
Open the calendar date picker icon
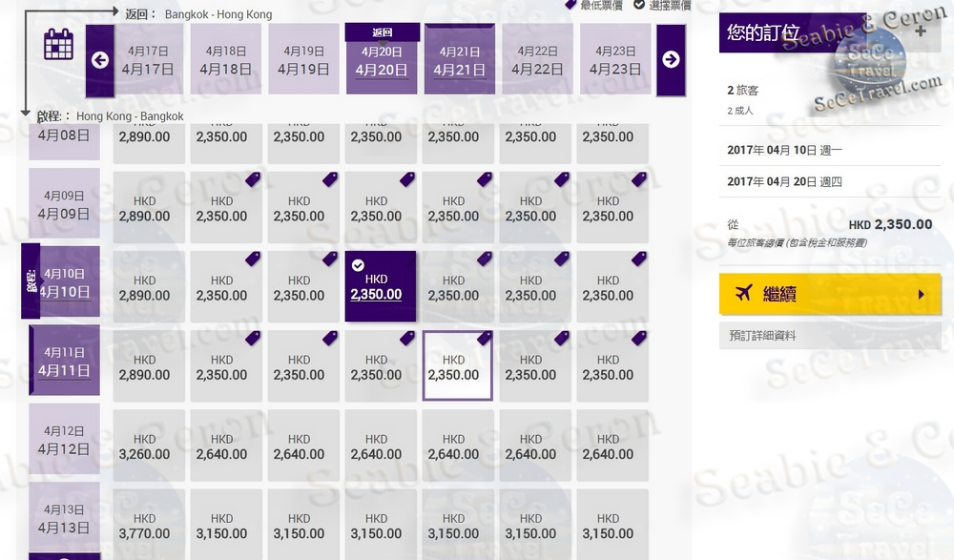click(58, 44)
